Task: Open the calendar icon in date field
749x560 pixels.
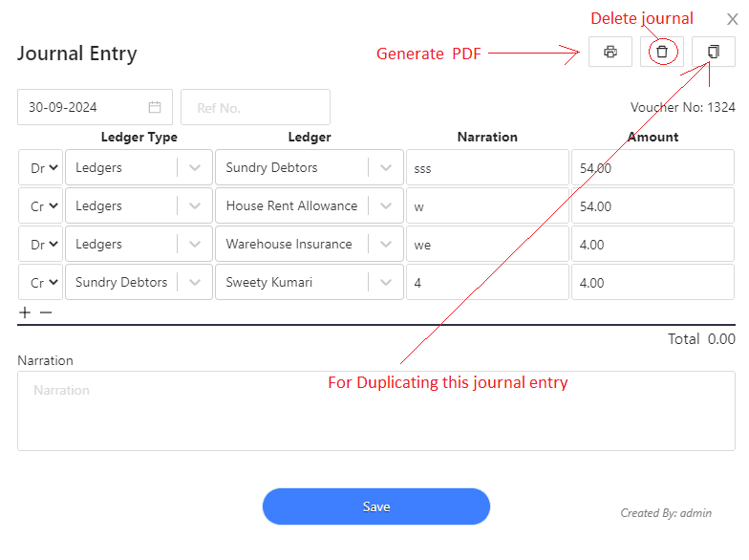Action: pyautogui.click(x=155, y=107)
